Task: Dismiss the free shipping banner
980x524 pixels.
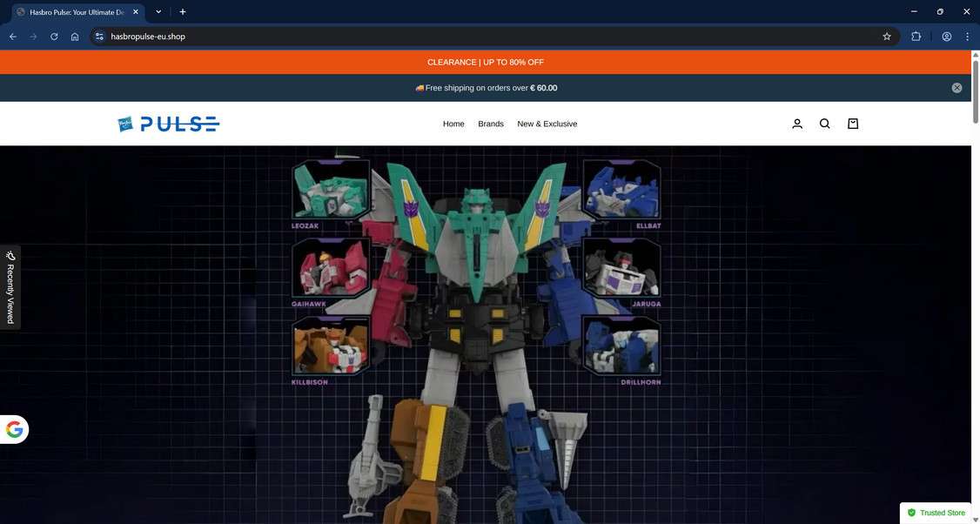Action: (957, 88)
